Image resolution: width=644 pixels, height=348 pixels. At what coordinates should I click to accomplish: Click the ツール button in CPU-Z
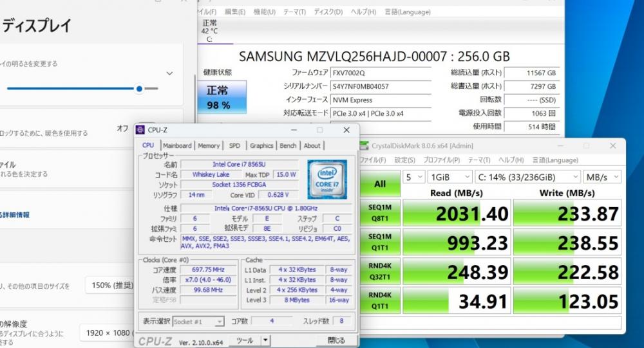click(x=245, y=340)
